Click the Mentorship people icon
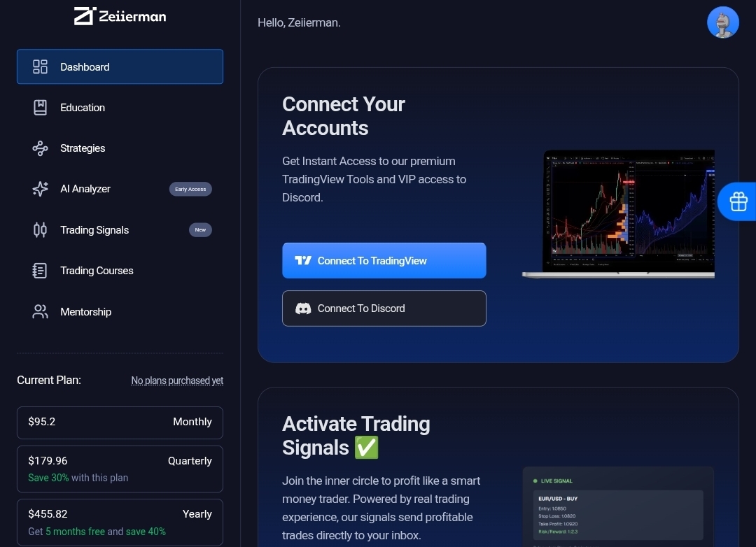The image size is (756, 547). point(40,312)
